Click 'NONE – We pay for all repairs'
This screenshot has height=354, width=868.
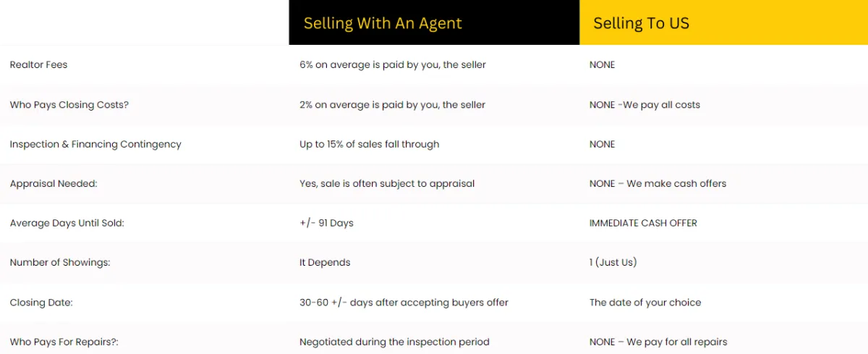658,342
